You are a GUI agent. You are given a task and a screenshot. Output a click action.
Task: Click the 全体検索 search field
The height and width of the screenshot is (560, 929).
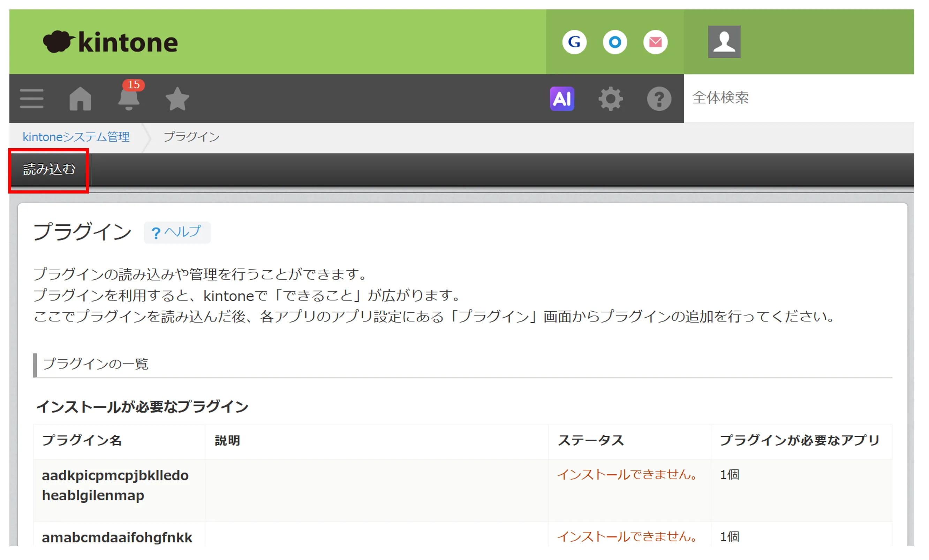pyautogui.click(x=799, y=98)
